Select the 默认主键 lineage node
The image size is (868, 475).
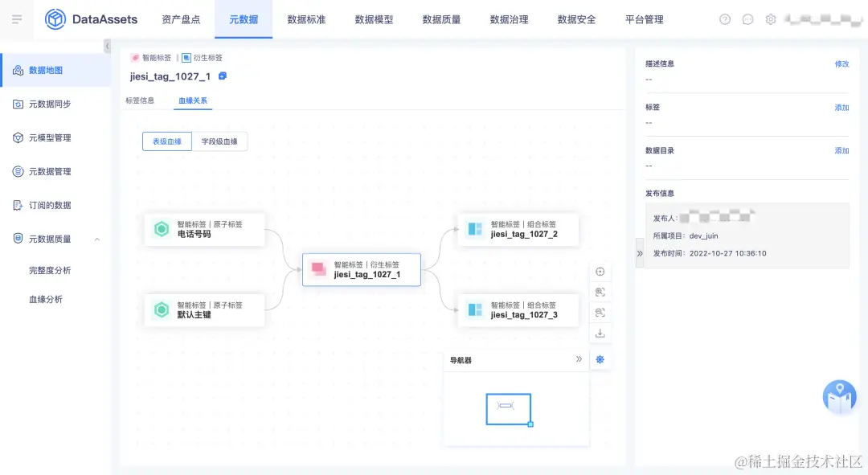(204, 310)
